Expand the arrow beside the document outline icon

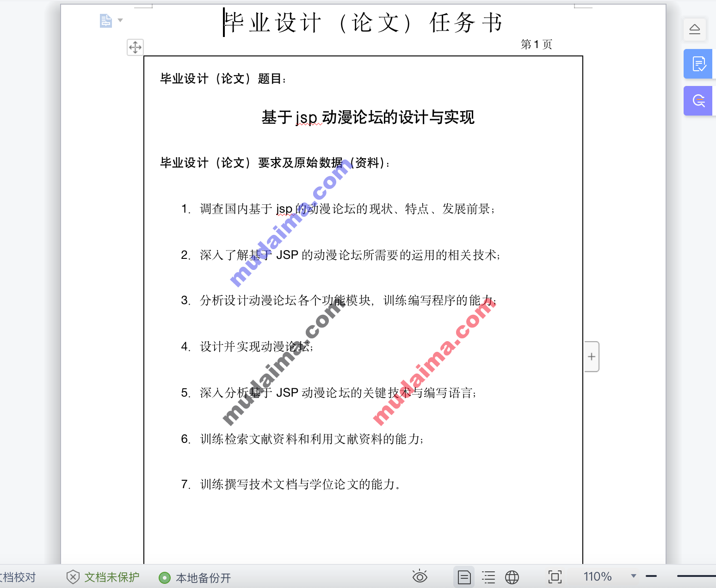pyautogui.click(x=120, y=20)
